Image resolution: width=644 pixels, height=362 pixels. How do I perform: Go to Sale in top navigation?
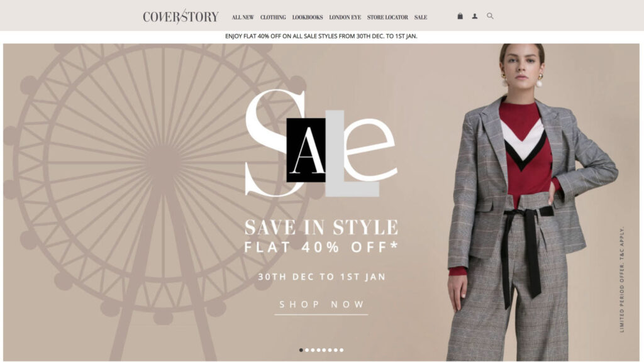click(421, 17)
